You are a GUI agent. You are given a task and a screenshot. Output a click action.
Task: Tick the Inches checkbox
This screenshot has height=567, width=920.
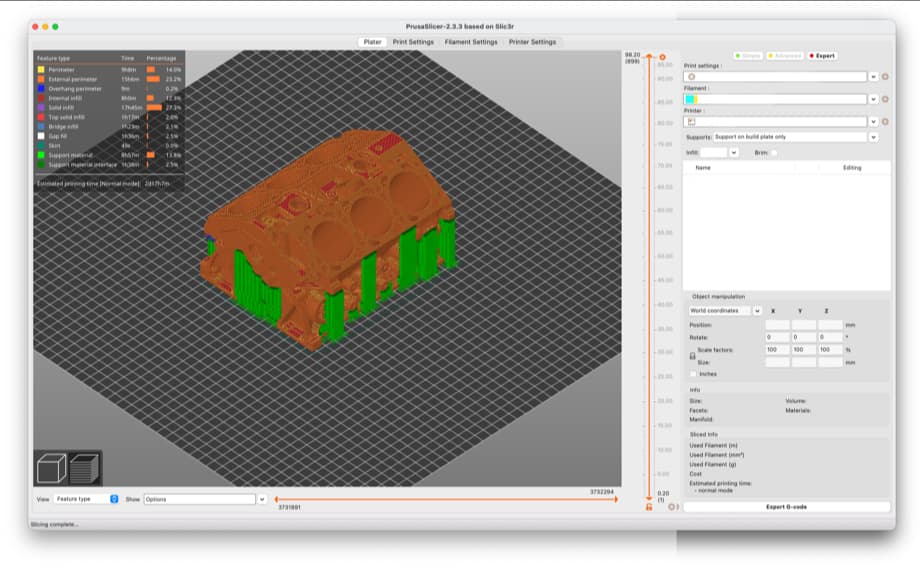pyautogui.click(x=694, y=374)
